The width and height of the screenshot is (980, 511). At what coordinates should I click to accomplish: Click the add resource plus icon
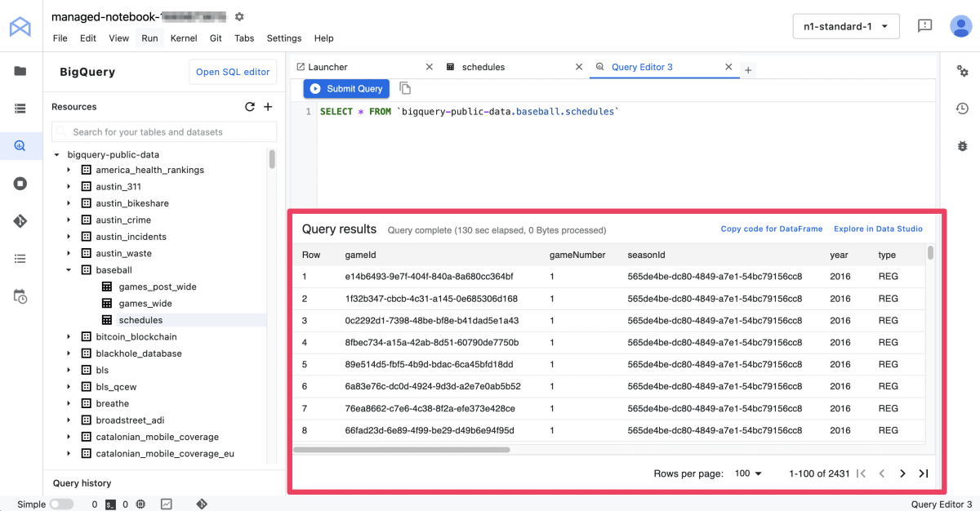(268, 107)
